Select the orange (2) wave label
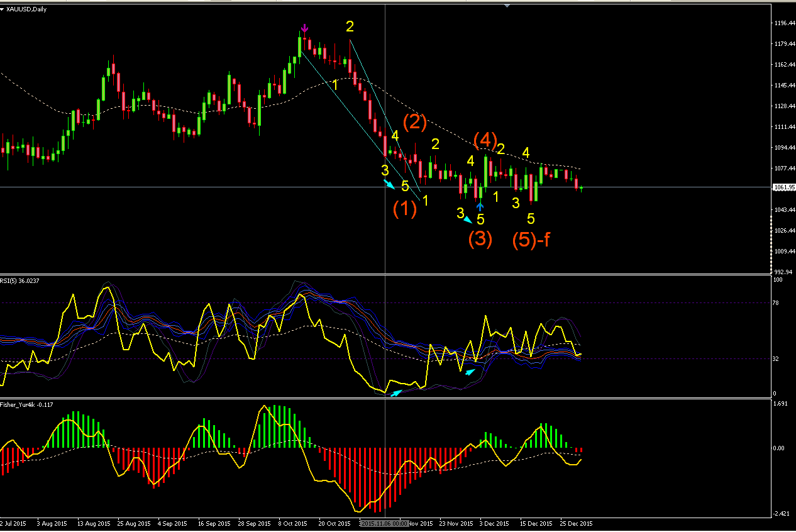This screenshot has height=532, width=796. click(415, 122)
